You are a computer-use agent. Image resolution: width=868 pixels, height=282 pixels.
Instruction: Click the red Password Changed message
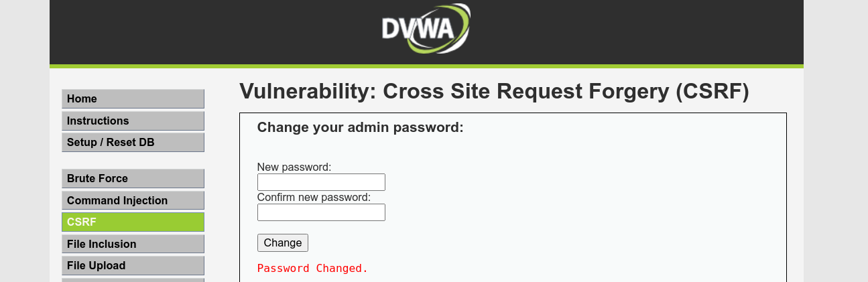point(313,269)
